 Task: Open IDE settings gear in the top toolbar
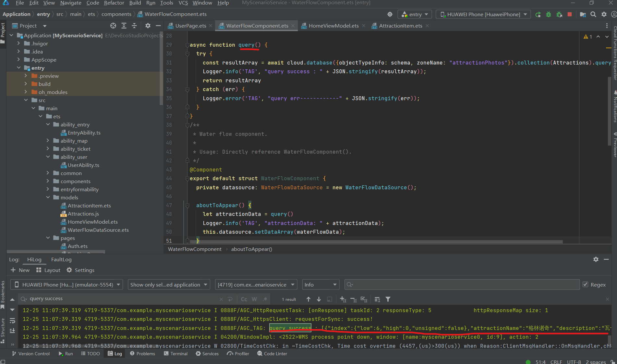(x=604, y=14)
